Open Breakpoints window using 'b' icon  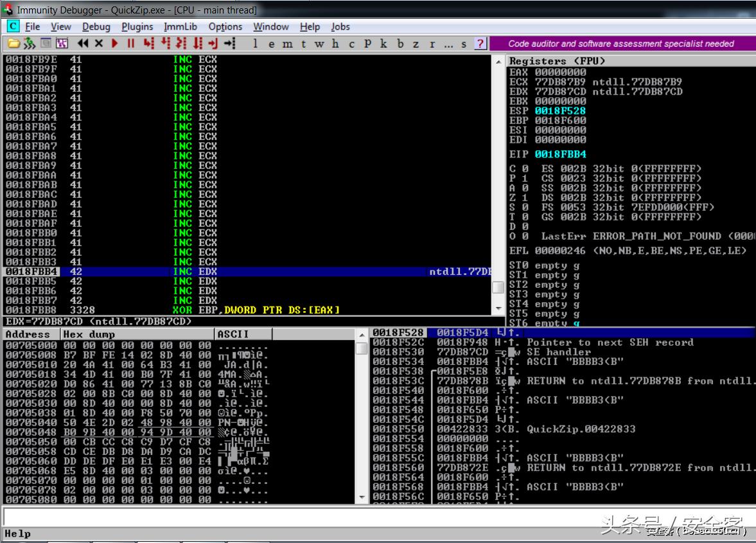tap(400, 44)
